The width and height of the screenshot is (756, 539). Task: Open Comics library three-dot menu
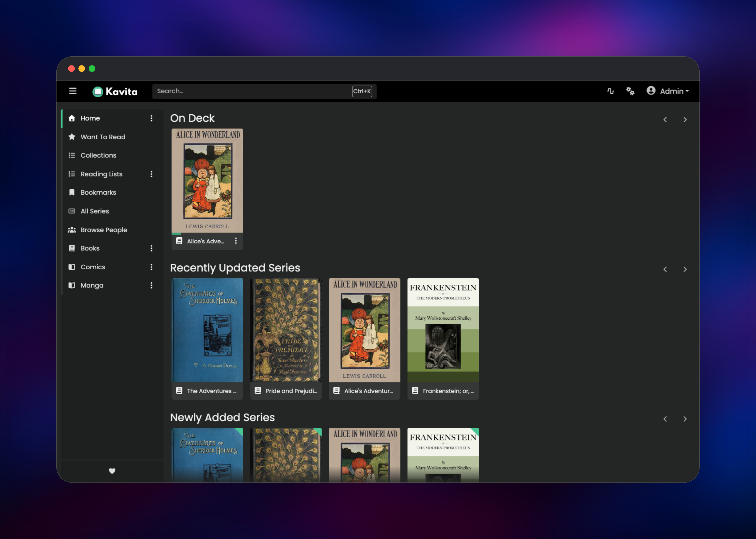point(151,267)
